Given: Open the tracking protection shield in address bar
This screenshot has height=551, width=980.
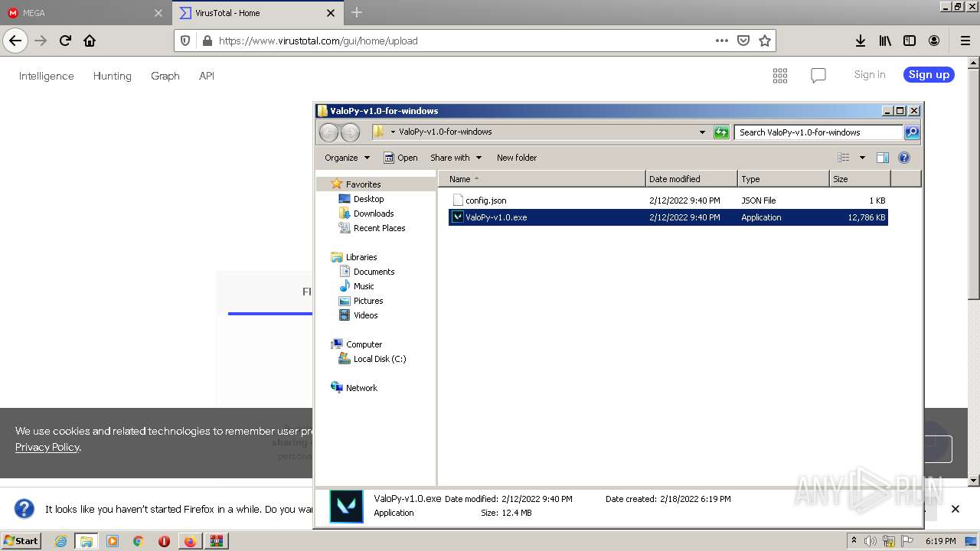Looking at the screenshot, I should tap(185, 41).
